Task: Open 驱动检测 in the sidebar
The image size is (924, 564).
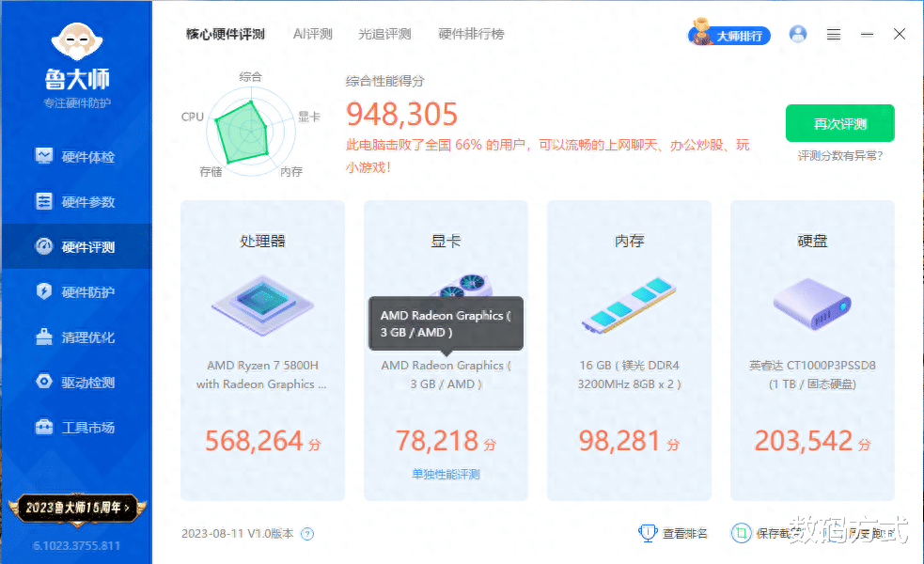Action: [x=75, y=382]
